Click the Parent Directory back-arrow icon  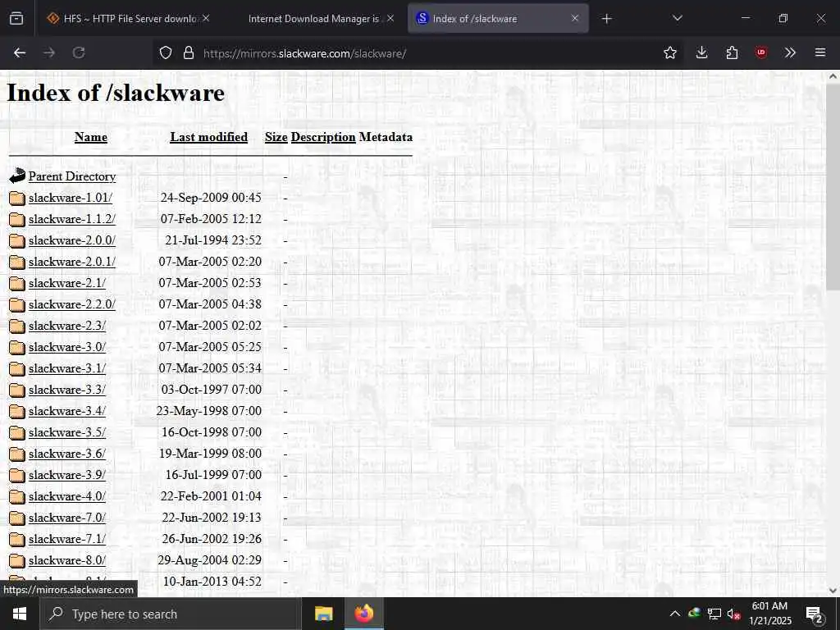click(17, 176)
